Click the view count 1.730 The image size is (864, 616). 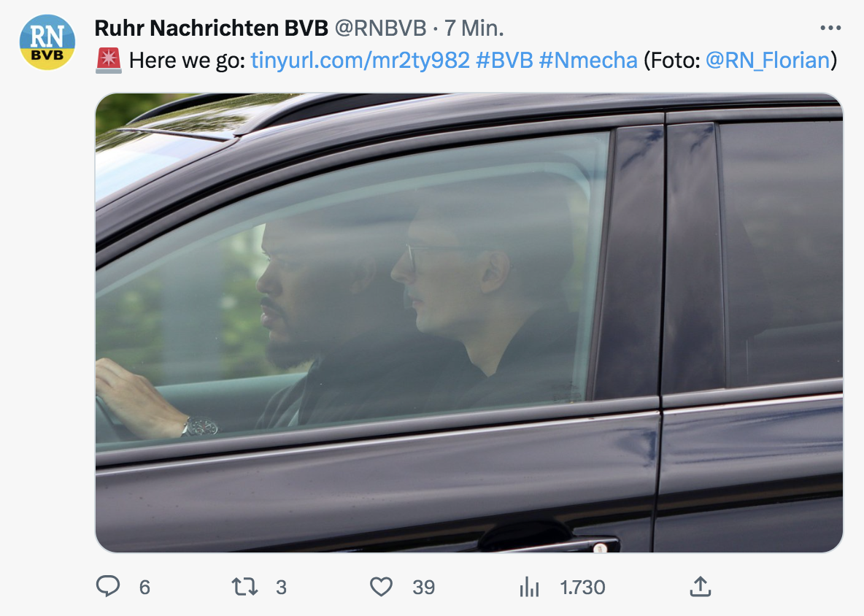(582, 588)
